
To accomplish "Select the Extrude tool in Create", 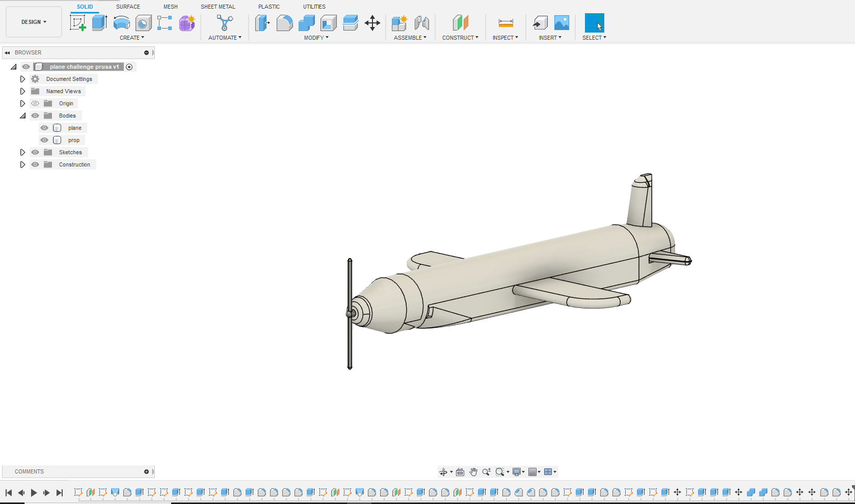I will tap(100, 23).
